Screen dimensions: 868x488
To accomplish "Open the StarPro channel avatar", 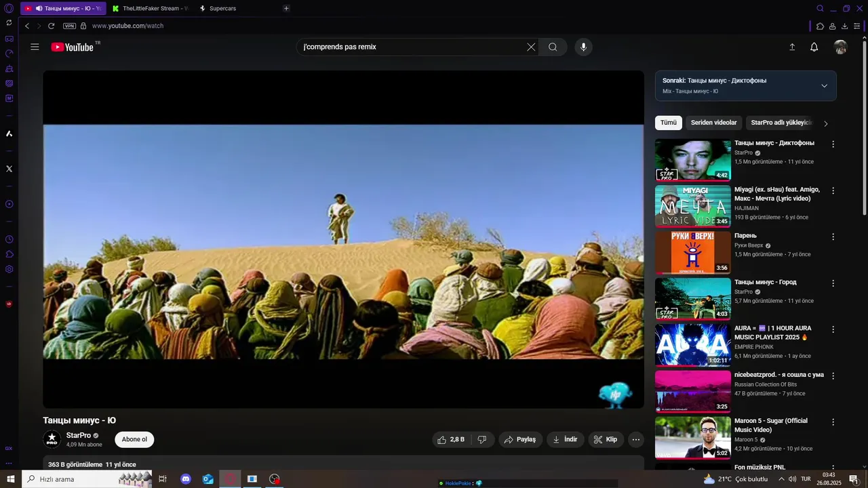I will click(x=52, y=439).
